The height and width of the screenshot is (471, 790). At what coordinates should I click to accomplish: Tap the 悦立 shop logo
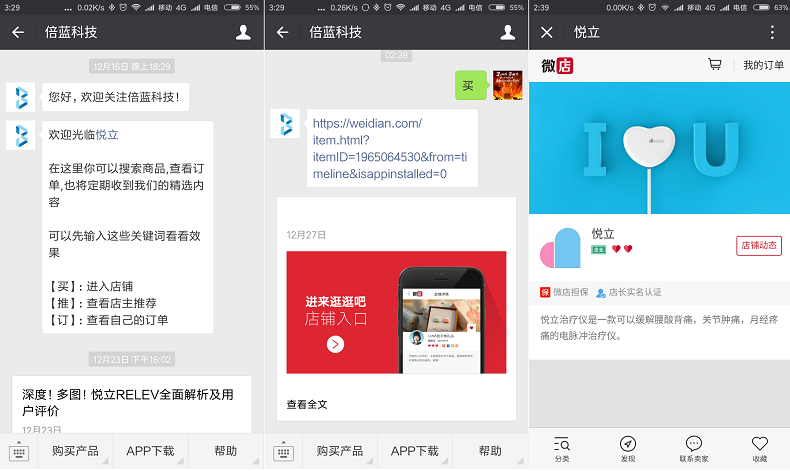560,248
